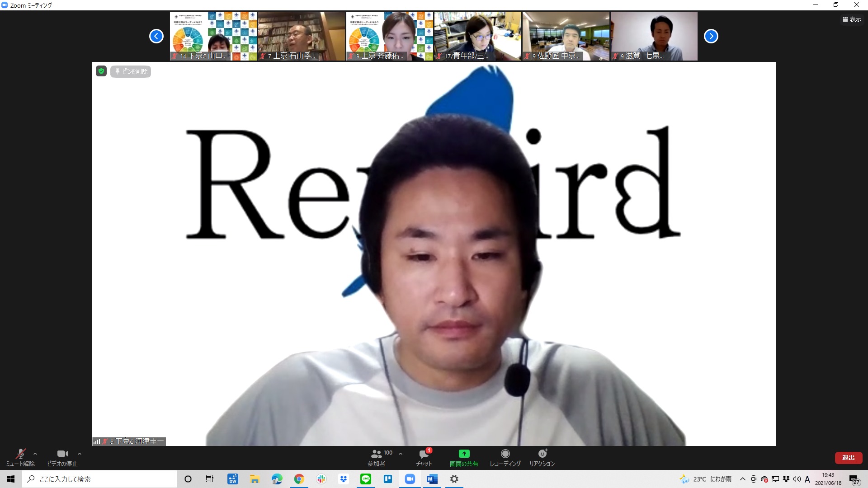Open Dropbox tray icon
Image resolution: width=868 pixels, height=488 pixels.
[786, 479]
